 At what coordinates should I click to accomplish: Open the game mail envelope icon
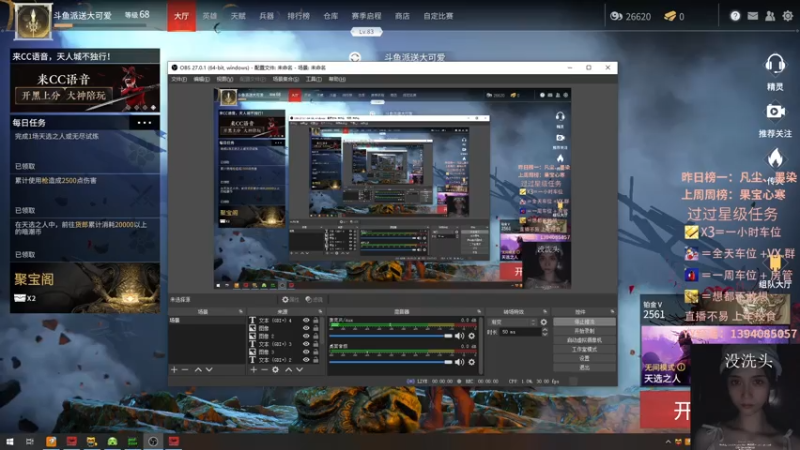(x=753, y=16)
